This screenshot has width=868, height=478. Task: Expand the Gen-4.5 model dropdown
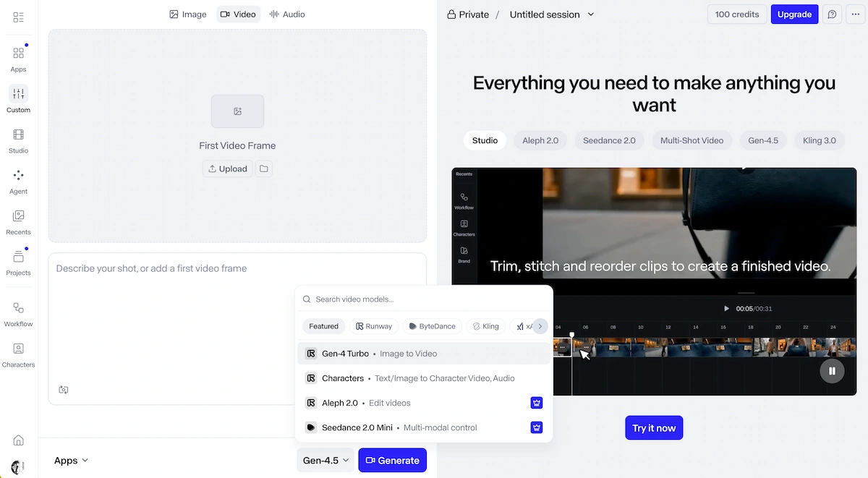coord(326,460)
